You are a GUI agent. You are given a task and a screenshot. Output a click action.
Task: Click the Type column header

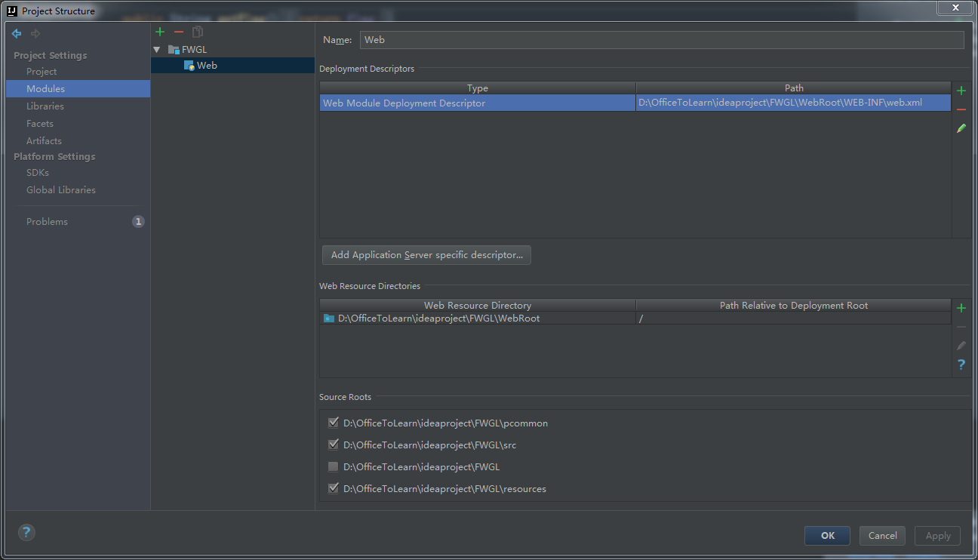(x=478, y=88)
